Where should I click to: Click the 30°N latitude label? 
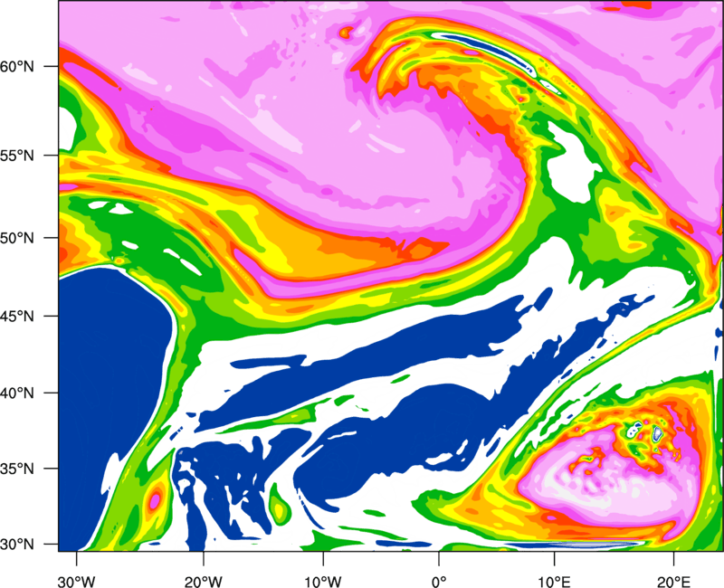[17, 545]
